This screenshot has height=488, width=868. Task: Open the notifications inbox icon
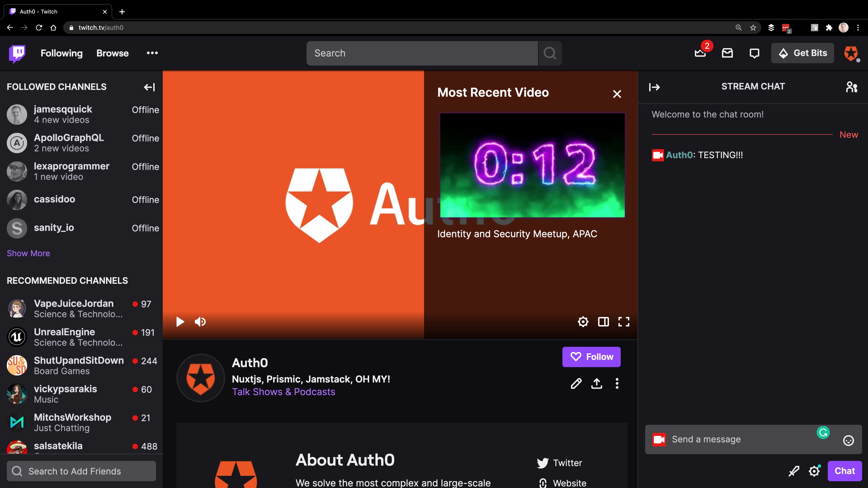pos(727,53)
